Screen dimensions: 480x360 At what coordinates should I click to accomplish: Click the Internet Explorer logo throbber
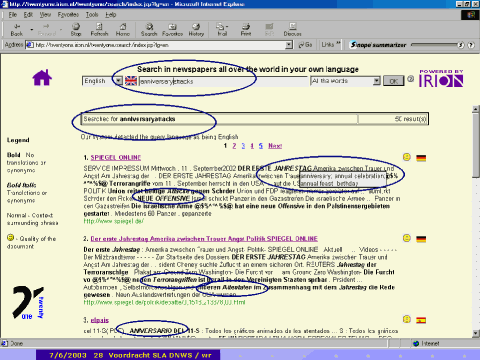pos(470,15)
